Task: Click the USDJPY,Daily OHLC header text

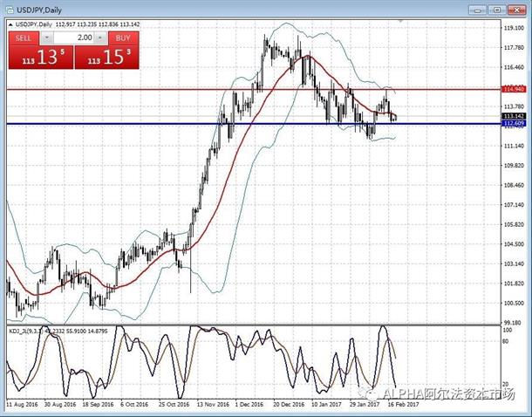Action: pyautogui.click(x=78, y=24)
